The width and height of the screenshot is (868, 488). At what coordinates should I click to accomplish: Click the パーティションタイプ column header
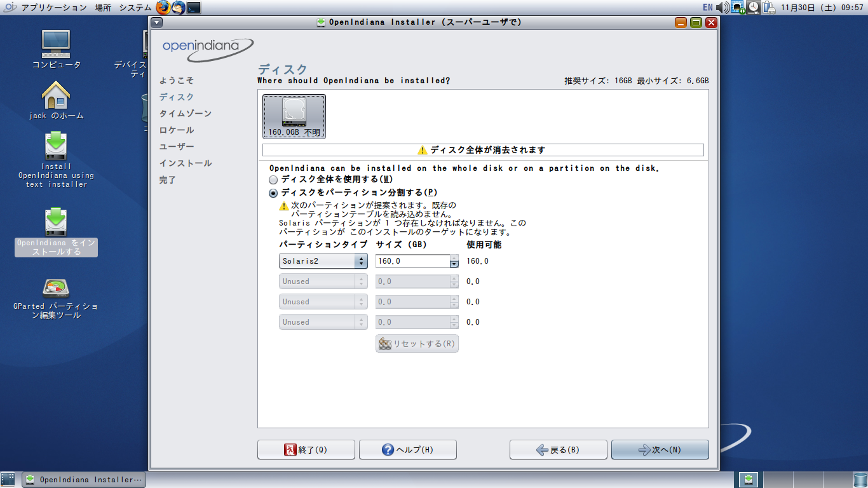click(323, 245)
